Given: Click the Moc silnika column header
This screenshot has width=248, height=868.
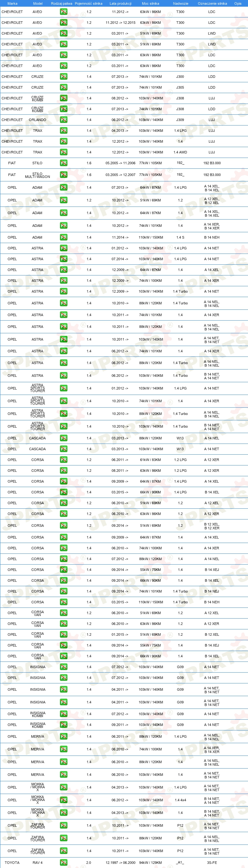Looking at the screenshot, I should (150, 3).
